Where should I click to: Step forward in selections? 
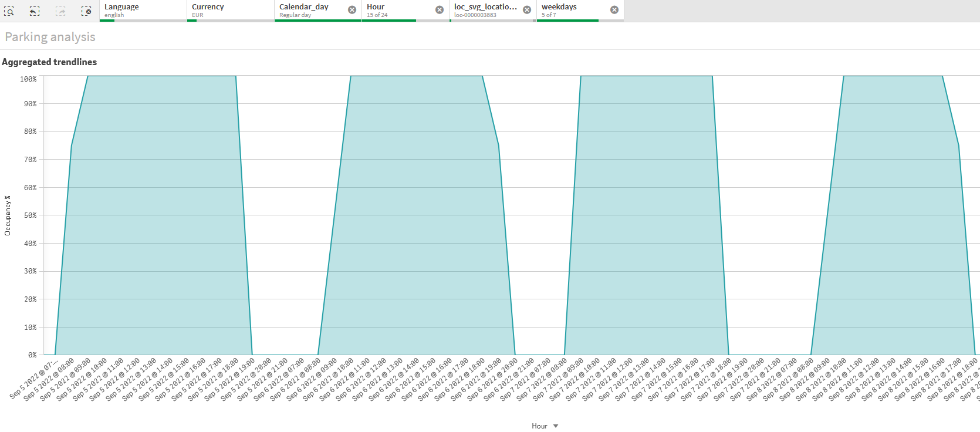[x=60, y=11]
